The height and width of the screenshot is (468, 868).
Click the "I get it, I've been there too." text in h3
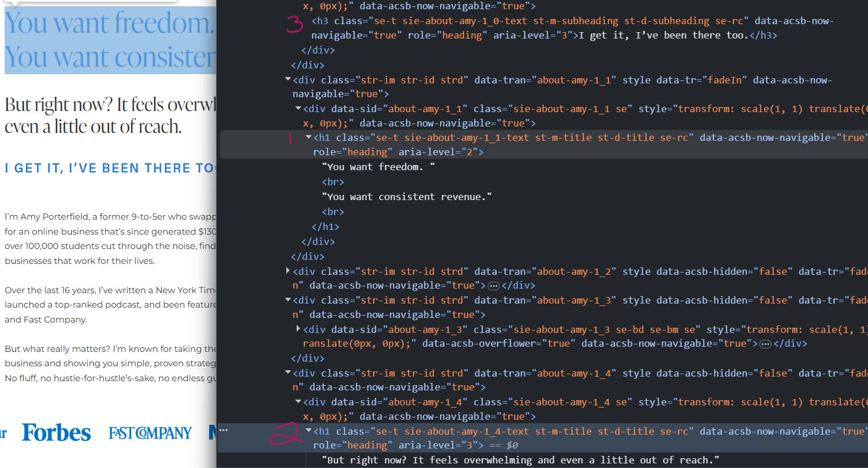tap(663, 35)
